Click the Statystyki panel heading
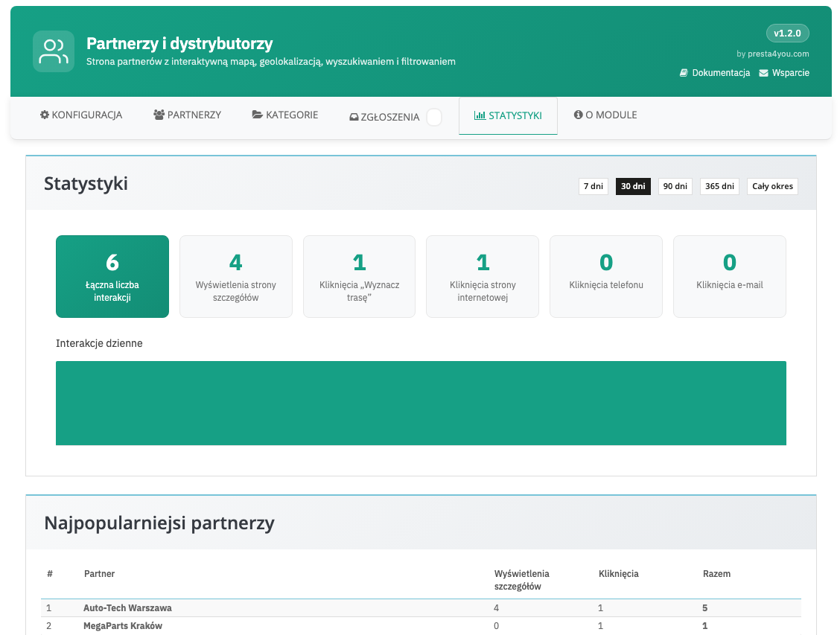 (x=86, y=184)
